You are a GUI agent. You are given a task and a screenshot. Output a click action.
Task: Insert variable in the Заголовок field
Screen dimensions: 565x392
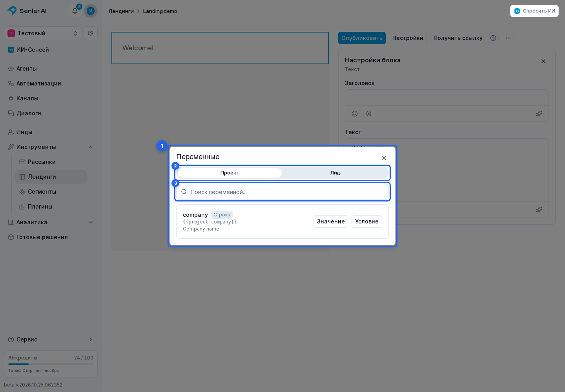coord(369,114)
